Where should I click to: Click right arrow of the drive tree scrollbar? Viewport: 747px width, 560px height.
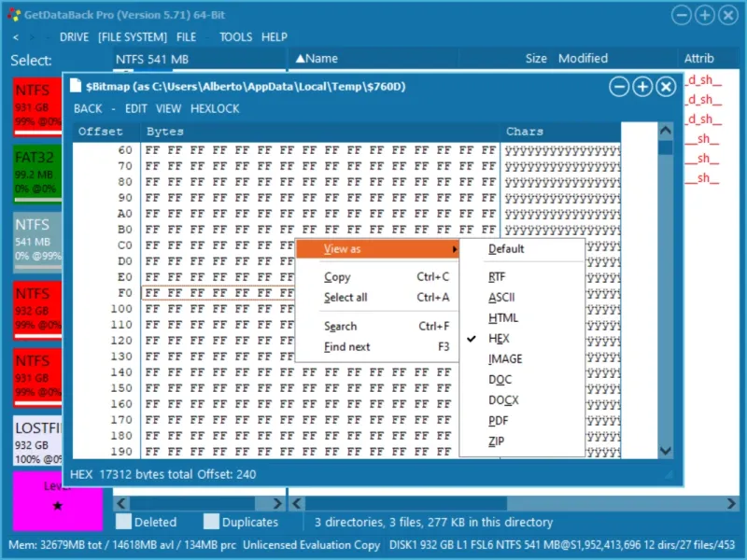276,503
